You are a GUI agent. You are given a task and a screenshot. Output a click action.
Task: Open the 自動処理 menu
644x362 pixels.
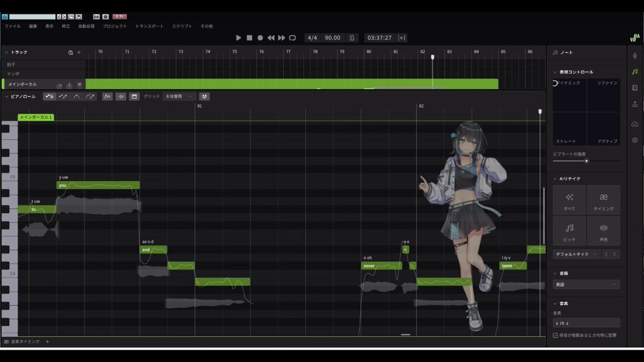point(86,26)
